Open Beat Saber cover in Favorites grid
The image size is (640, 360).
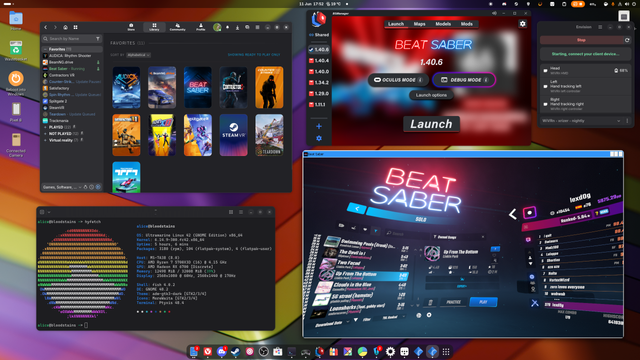click(198, 87)
